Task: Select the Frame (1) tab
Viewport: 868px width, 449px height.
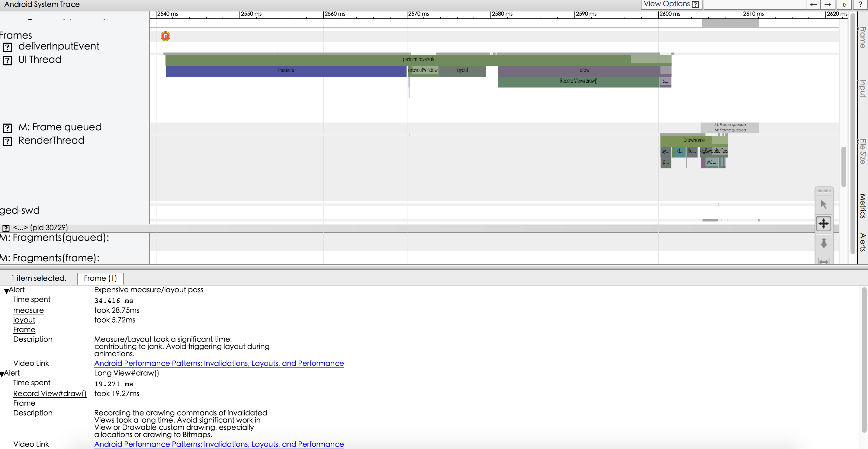Action: click(100, 278)
